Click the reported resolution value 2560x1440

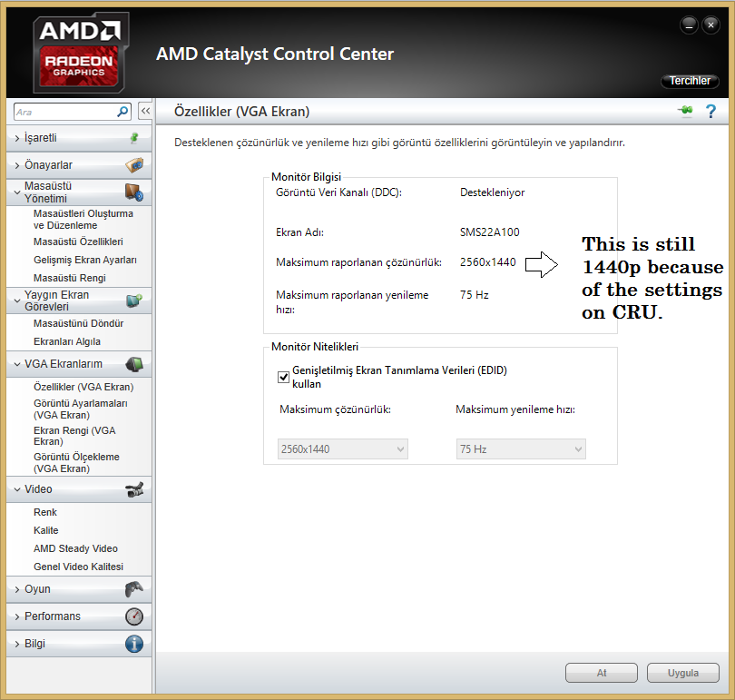[487, 262]
